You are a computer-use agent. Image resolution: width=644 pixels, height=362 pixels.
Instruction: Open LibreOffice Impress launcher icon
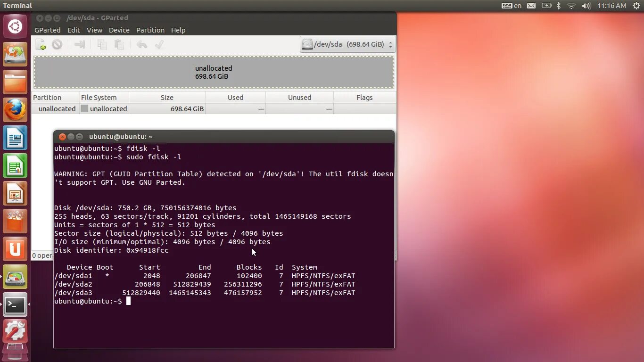(x=15, y=194)
